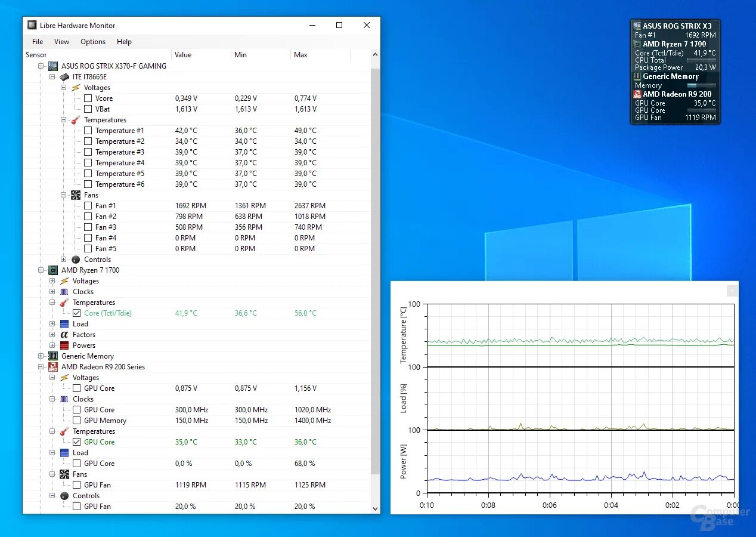Image resolution: width=756 pixels, height=537 pixels.
Task: Collapse the ITE IT8665E node
Action: (52, 77)
